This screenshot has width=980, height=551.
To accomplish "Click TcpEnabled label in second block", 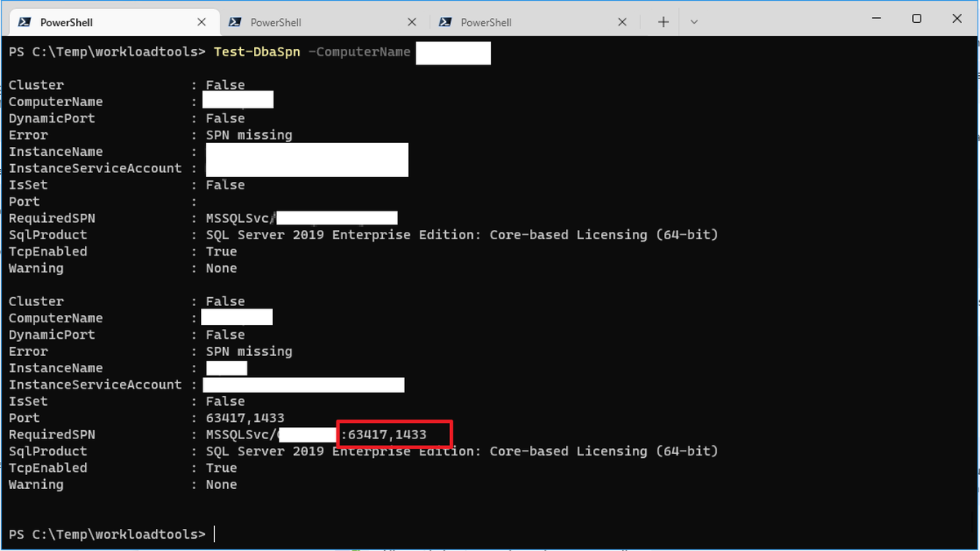I will pyautogui.click(x=47, y=468).
